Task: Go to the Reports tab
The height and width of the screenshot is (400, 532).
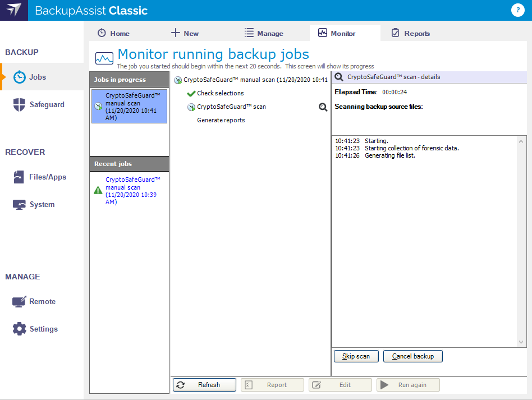Action: pyautogui.click(x=417, y=33)
